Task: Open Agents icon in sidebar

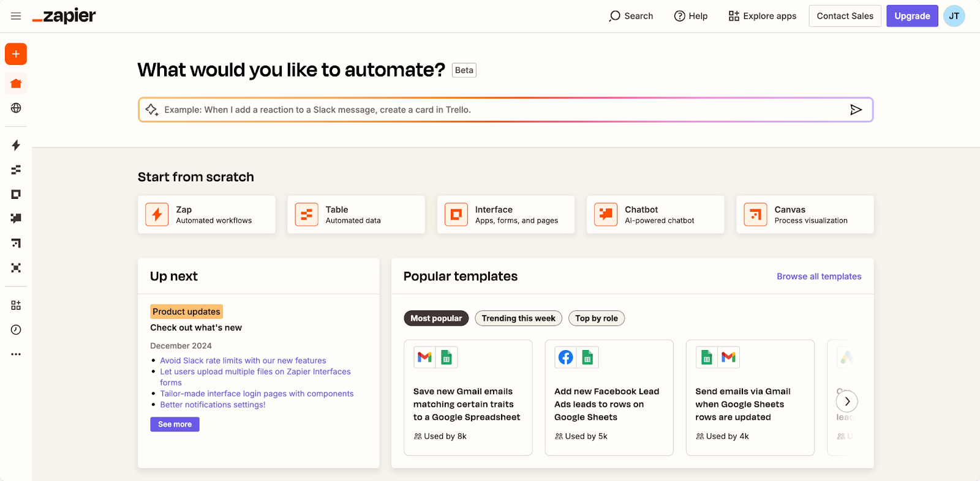Action: click(x=16, y=267)
